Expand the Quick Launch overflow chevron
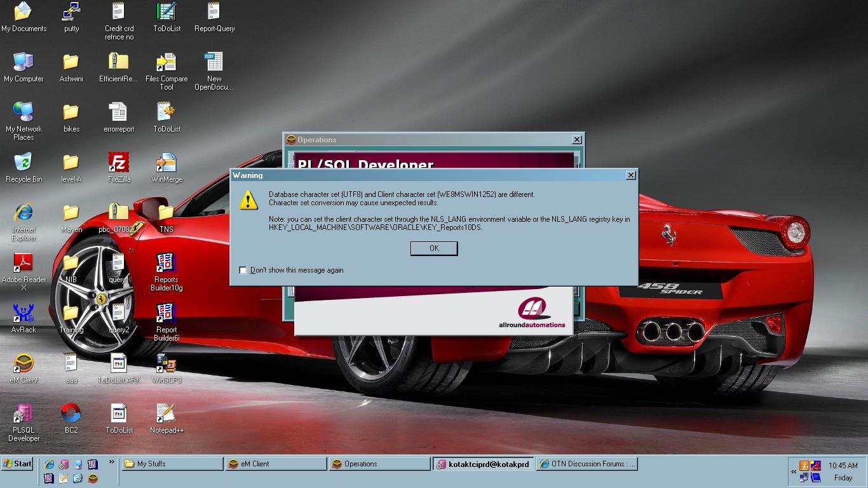Screen dimensions: 868x488 click(x=112, y=462)
